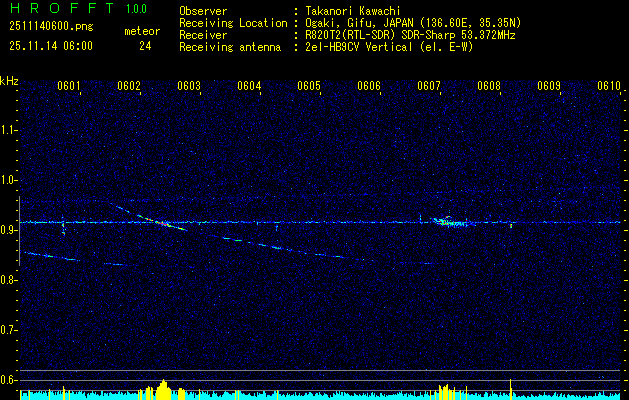Click the 0608 time axis marker

click(x=489, y=86)
